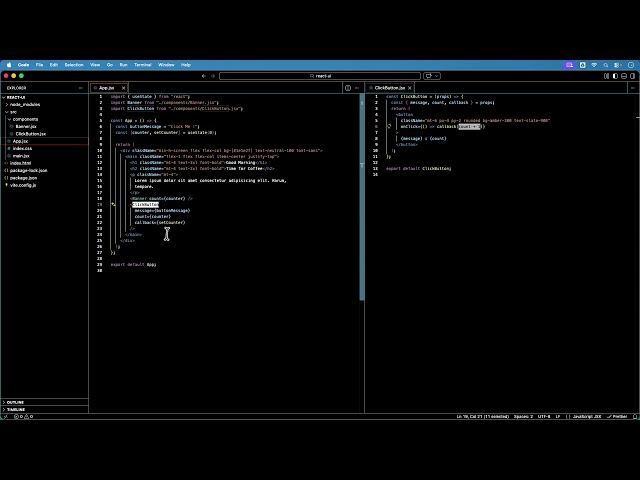Screen dimensions: 640x480
Task: Open Prettier formatter status
Action: click(x=617, y=417)
